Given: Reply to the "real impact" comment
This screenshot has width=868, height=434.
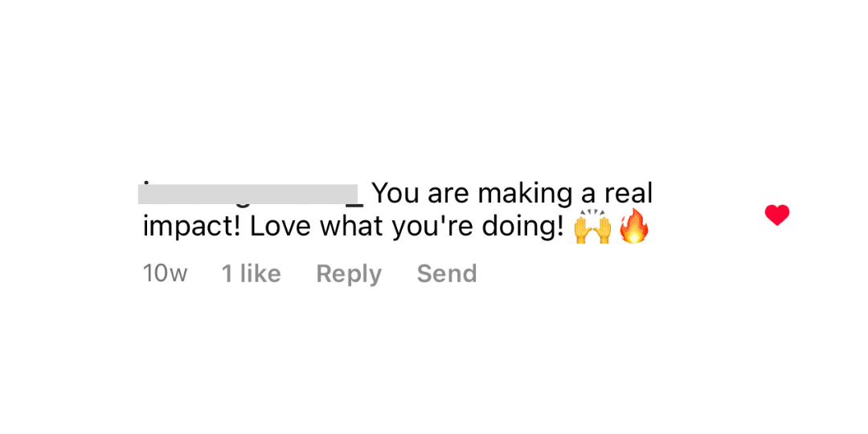Looking at the screenshot, I should pyautogui.click(x=348, y=274).
